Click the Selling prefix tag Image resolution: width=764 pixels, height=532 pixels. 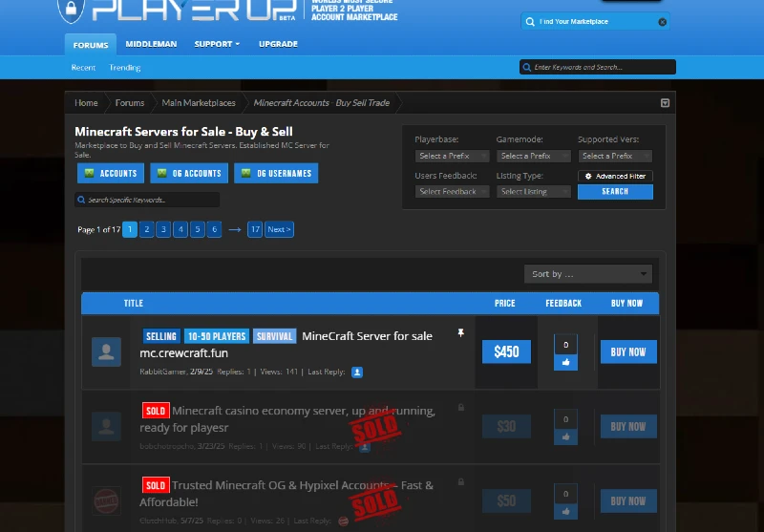click(161, 336)
